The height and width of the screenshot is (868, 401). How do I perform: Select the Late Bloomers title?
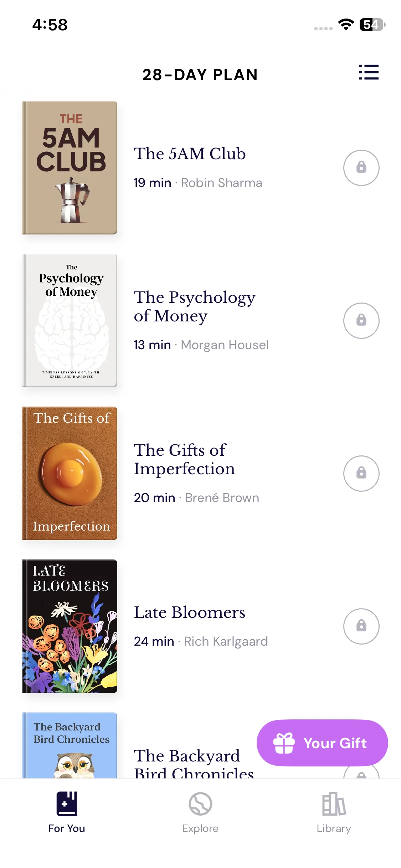pyautogui.click(x=190, y=613)
